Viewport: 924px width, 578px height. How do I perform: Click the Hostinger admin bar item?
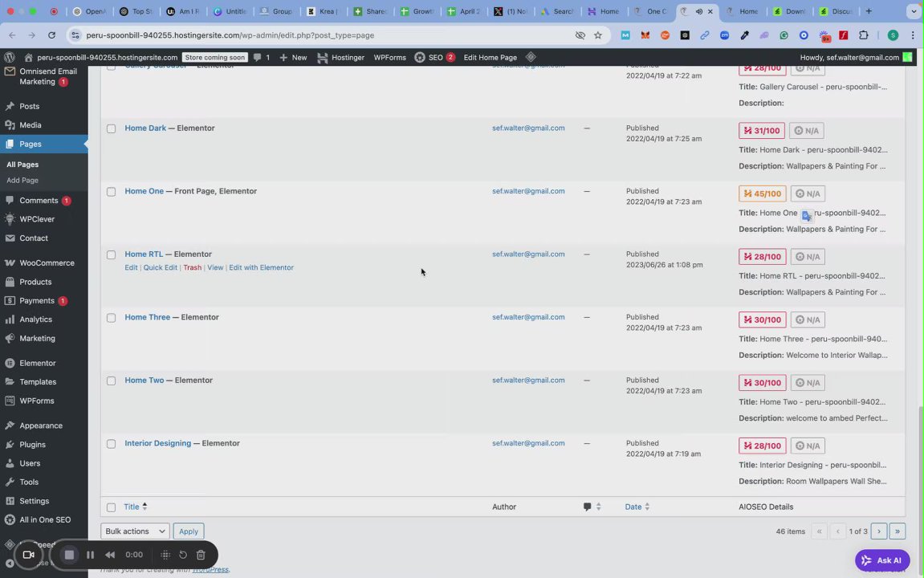coord(340,57)
